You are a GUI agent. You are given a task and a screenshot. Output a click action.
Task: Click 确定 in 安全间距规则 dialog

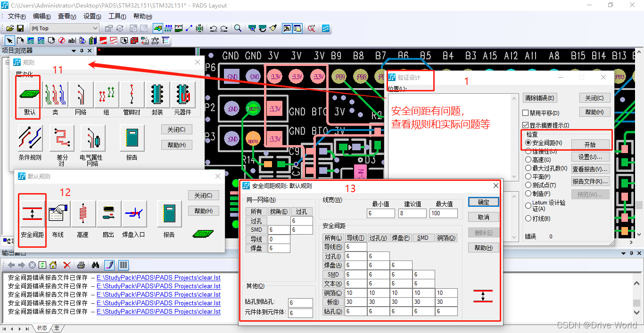[484, 202]
